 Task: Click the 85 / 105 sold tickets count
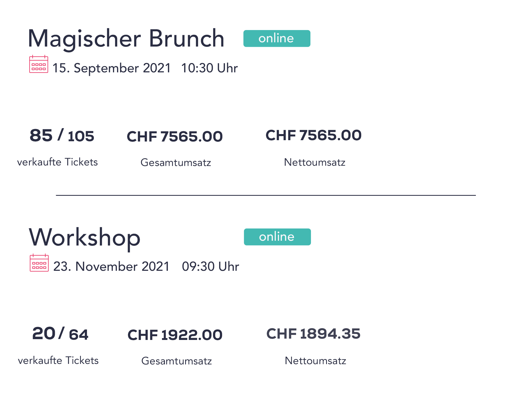[x=62, y=135]
